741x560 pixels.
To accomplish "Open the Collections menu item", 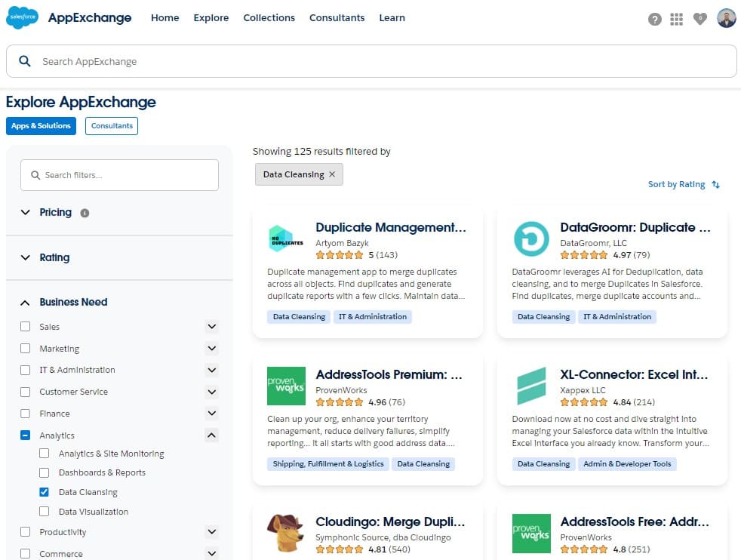I will (269, 18).
